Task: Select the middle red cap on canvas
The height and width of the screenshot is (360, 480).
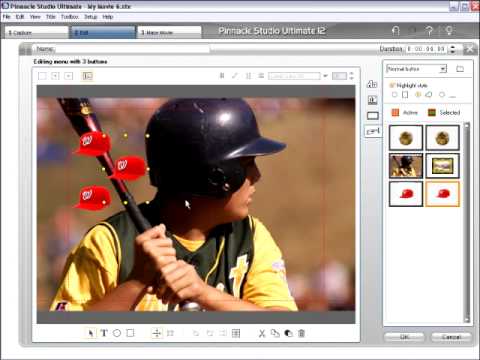Action: tap(128, 168)
